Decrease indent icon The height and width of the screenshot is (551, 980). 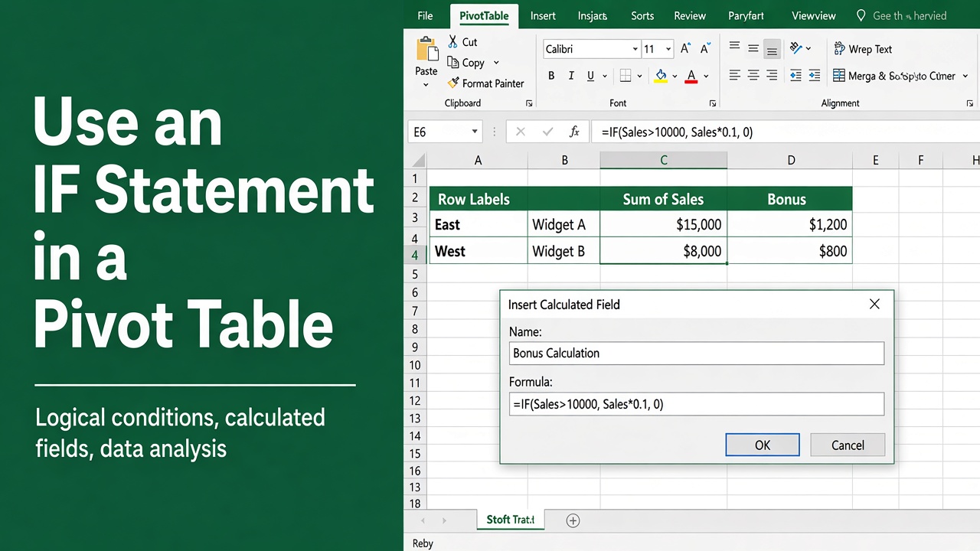pyautogui.click(x=796, y=76)
